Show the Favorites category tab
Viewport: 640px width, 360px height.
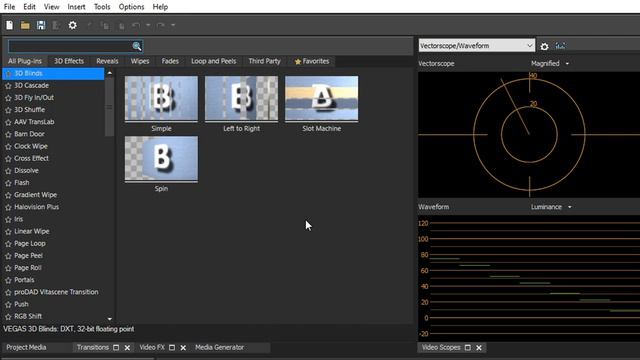pyautogui.click(x=312, y=61)
